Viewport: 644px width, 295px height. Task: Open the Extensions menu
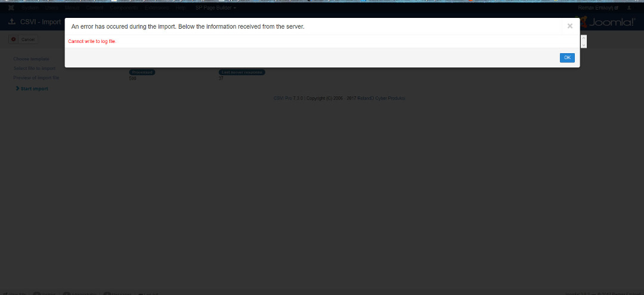click(157, 8)
